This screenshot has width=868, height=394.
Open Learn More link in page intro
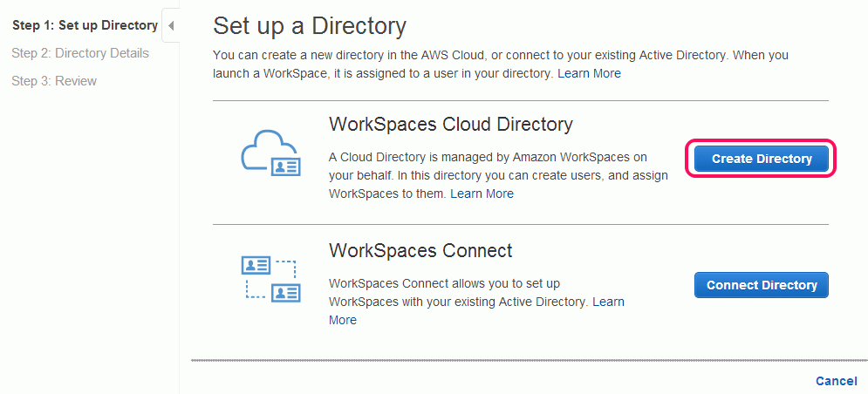point(589,73)
